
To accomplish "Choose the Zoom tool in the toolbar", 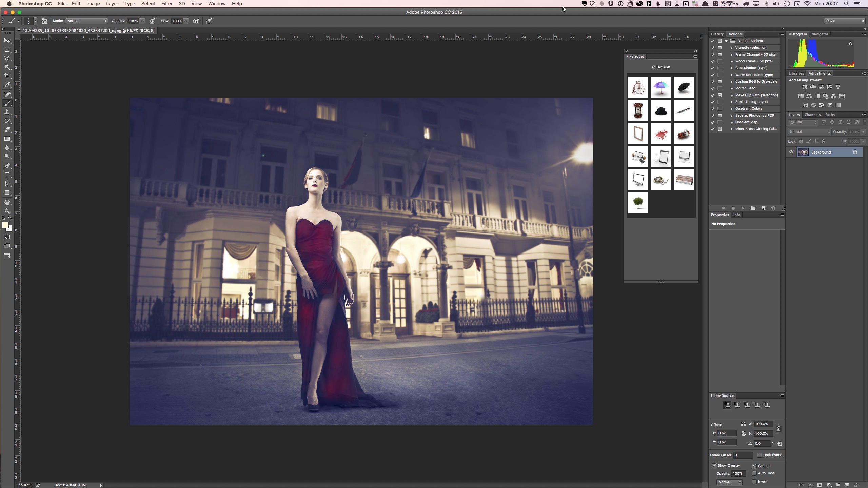I will (7, 211).
